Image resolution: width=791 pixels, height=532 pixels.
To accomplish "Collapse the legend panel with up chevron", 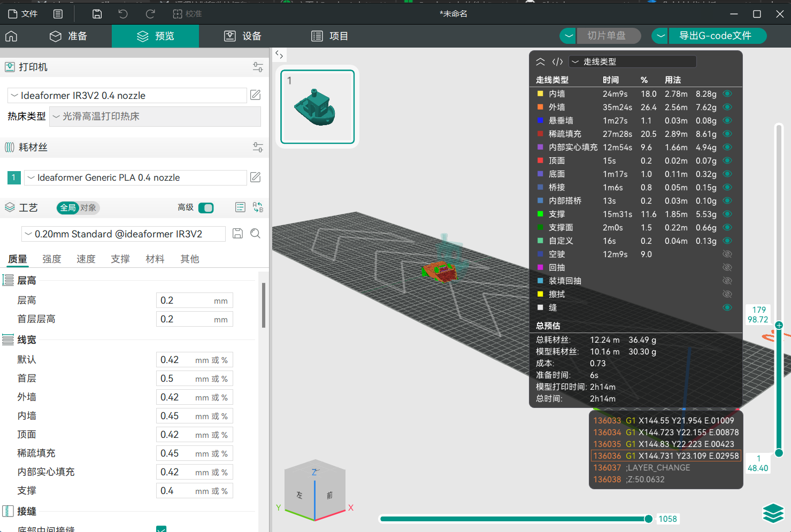I will pyautogui.click(x=540, y=61).
